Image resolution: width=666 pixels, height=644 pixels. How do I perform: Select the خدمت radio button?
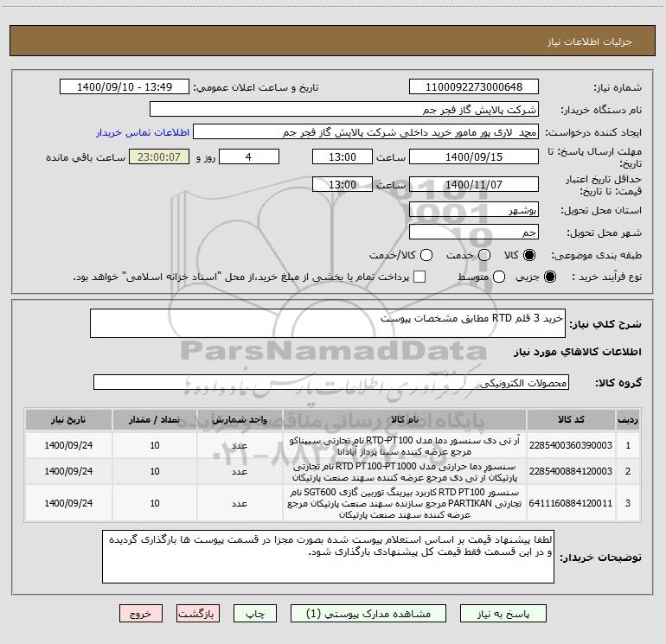click(484, 255)
